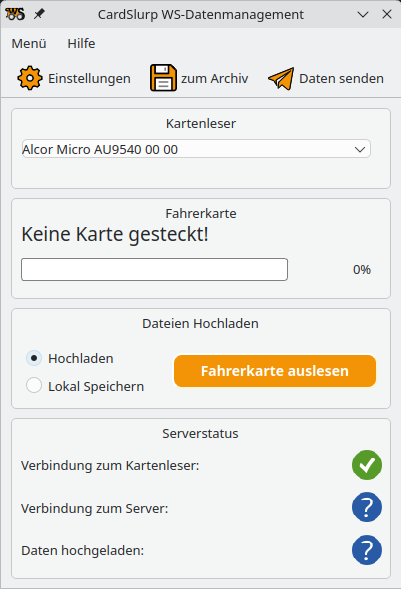Click the Daten senden label

(x=341, y=79)
